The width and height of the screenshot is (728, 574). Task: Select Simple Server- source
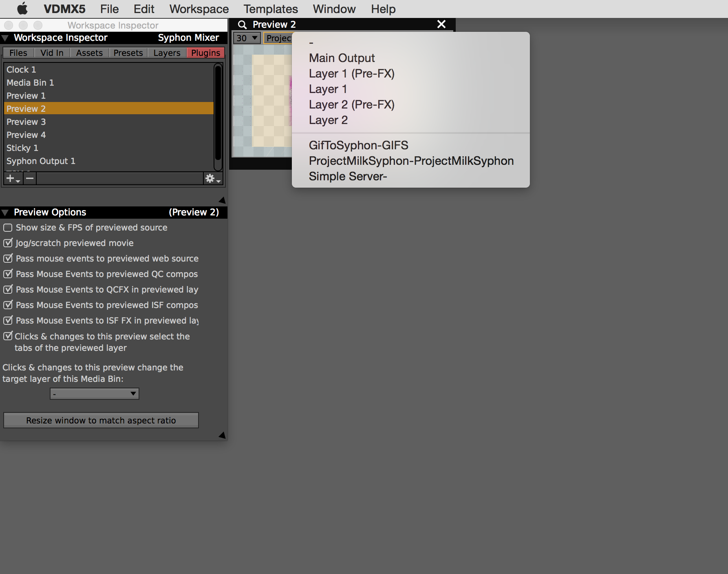[x=411, y=176]
